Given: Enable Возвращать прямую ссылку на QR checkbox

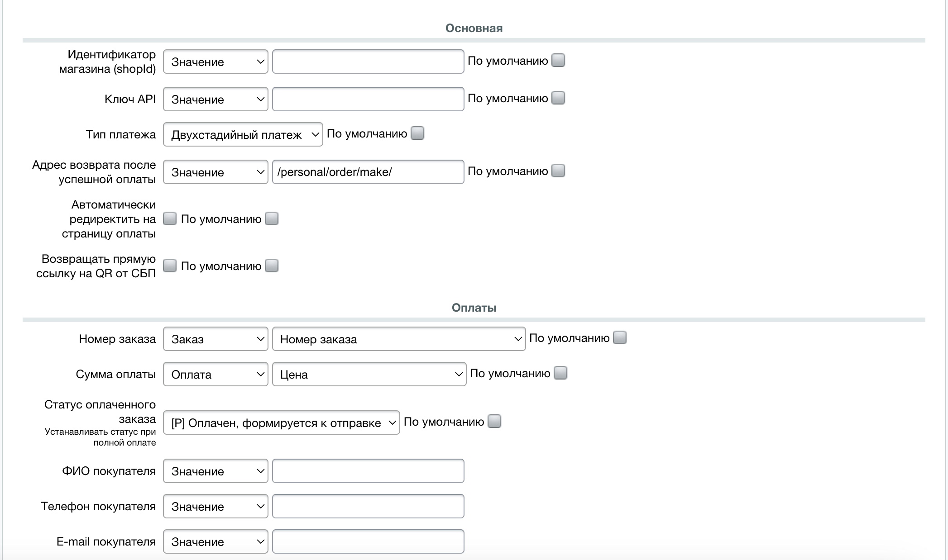Looking at the screenshot, I should 170,266.
